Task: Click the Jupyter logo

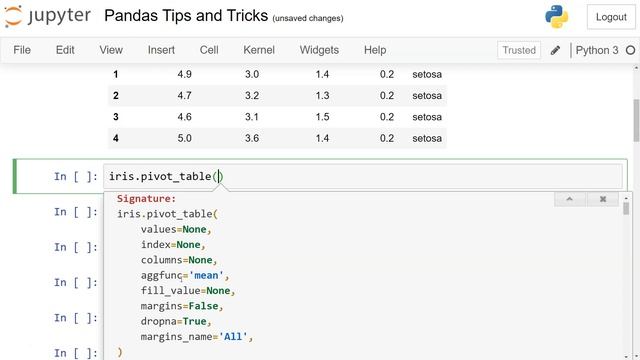Action: (48, 16)
